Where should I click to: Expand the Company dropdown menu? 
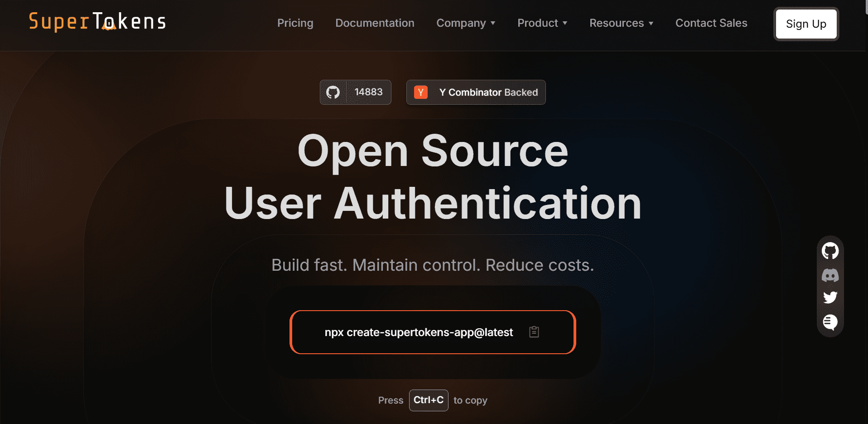point(466,23)
